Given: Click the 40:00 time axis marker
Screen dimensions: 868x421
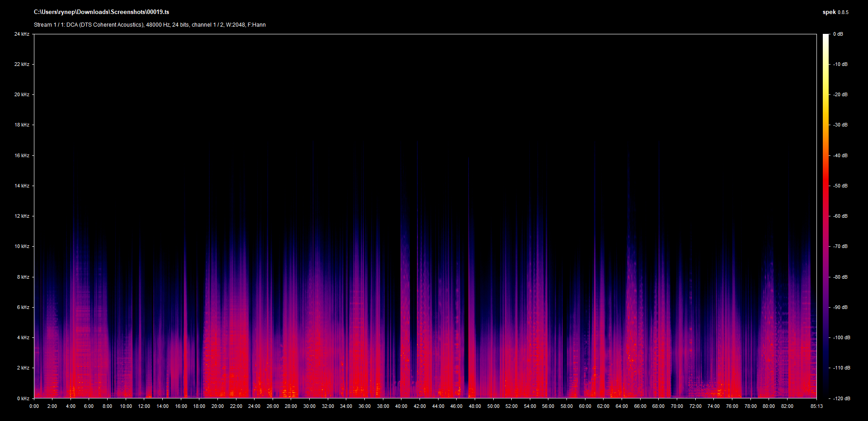Looking at the screenshot, I should coord(401,406).
